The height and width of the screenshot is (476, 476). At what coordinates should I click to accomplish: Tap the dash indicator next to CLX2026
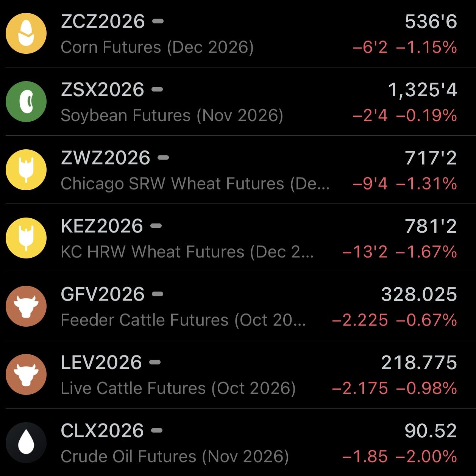[157, 431]
